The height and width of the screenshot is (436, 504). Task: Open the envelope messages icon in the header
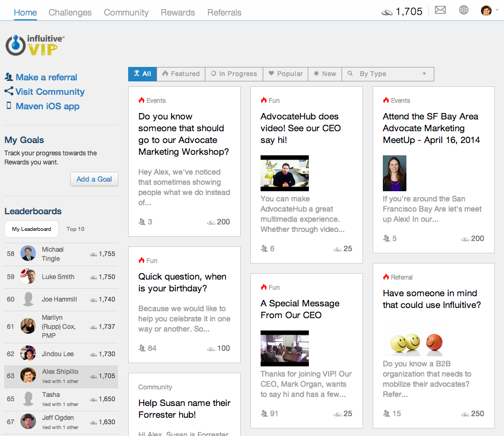pos(440,10)
